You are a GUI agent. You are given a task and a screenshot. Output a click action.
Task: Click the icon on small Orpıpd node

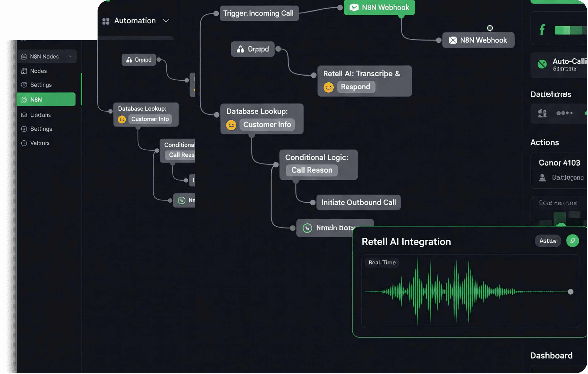click(129, 60)
